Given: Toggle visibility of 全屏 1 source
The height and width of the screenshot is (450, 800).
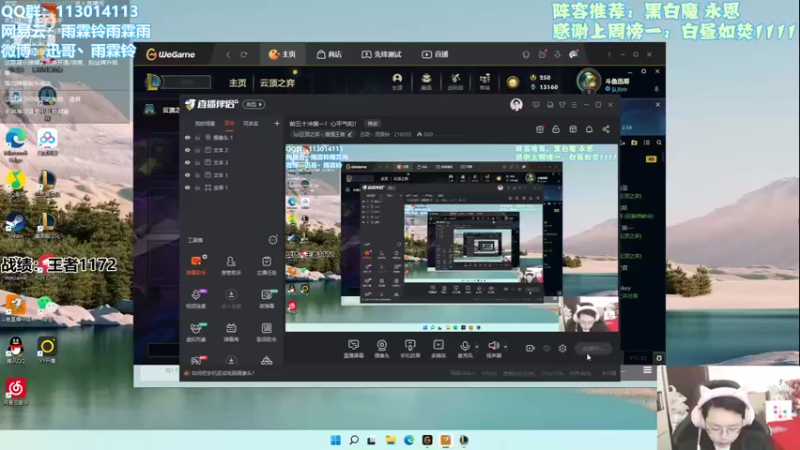Looking at the screenshot, I should point(187,188).
